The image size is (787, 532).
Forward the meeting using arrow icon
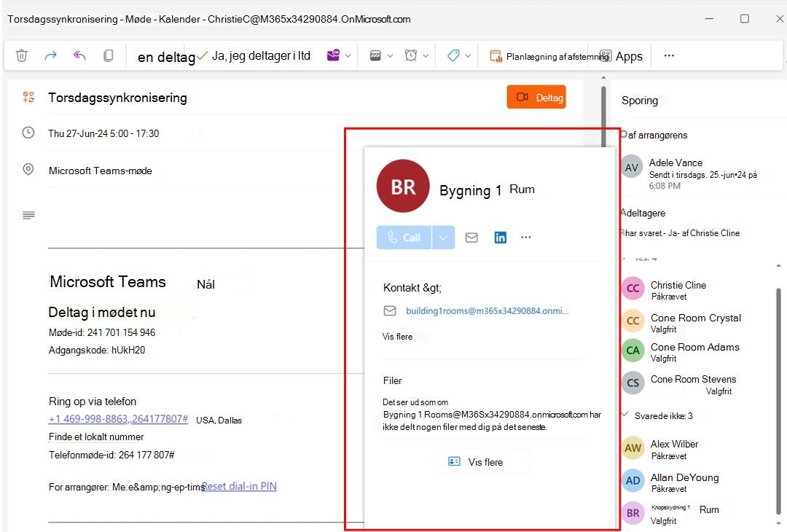(x=51, y=55)
